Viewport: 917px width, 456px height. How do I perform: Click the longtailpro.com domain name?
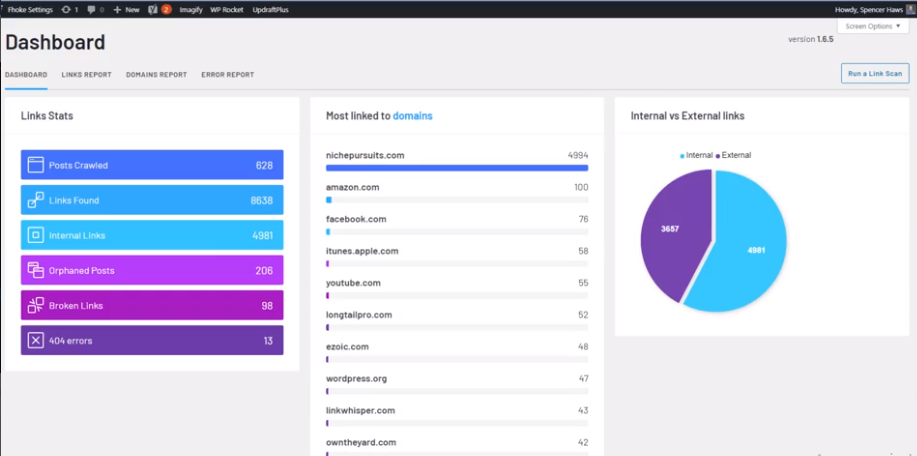358,315
